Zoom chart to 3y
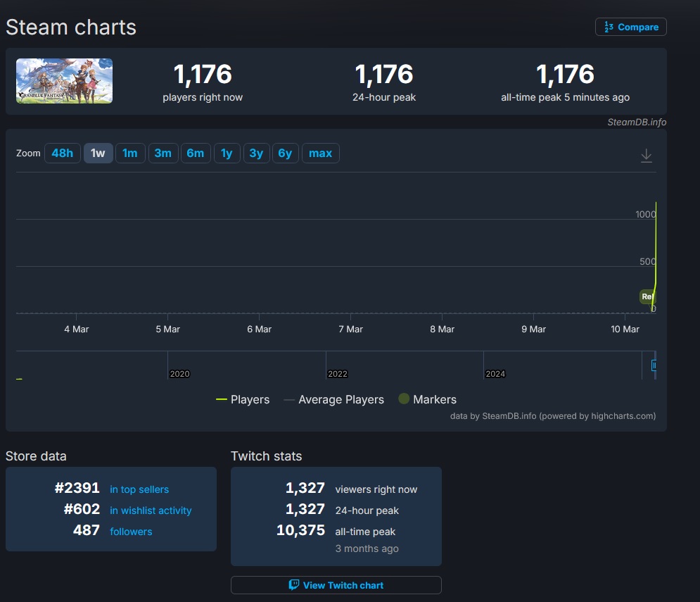Image resolution: width=700 pixels, height=602 pixels. pyautogui.click(x=256, y=153)
